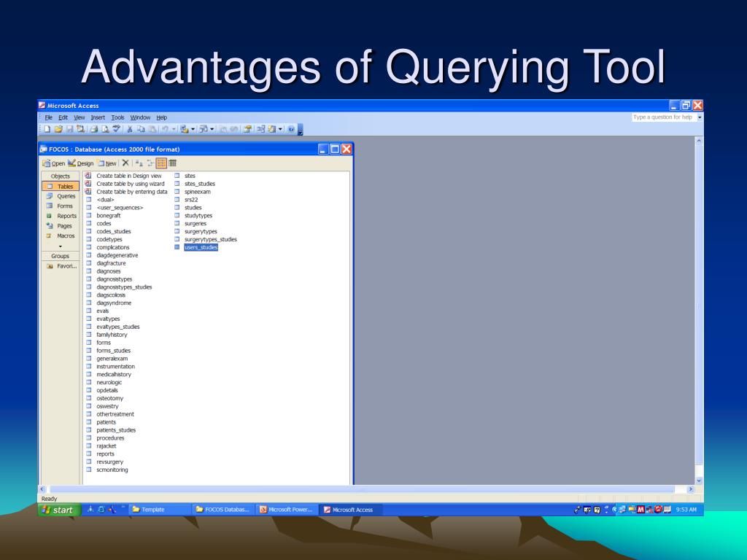747x560 pixels.
Task: Select Macros in the Objects bar
Action: [x=61, y=236]
